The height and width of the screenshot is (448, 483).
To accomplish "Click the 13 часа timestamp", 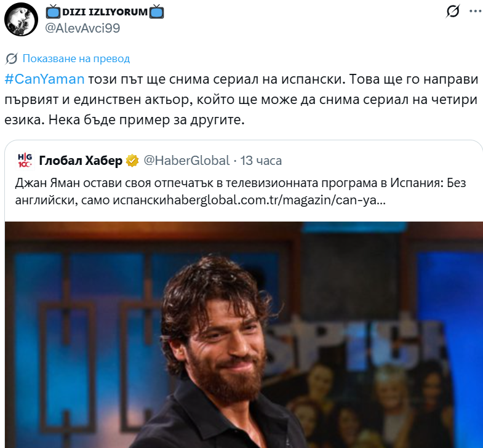I will point(261,161).
